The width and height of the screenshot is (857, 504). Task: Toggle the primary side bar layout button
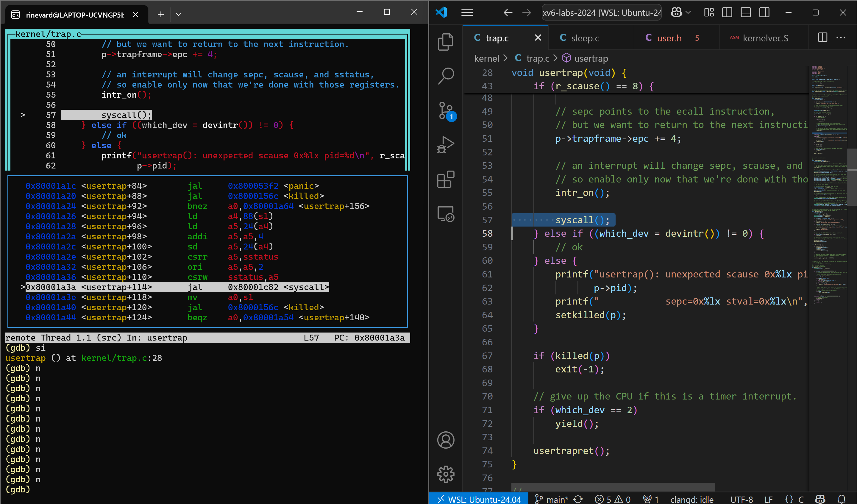pos(727,13)
